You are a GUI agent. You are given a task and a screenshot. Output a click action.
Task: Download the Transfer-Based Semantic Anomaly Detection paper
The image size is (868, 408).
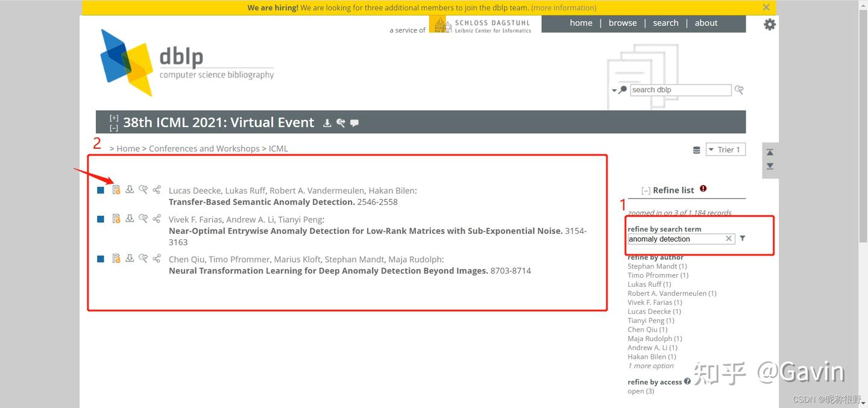coord(130,189)
